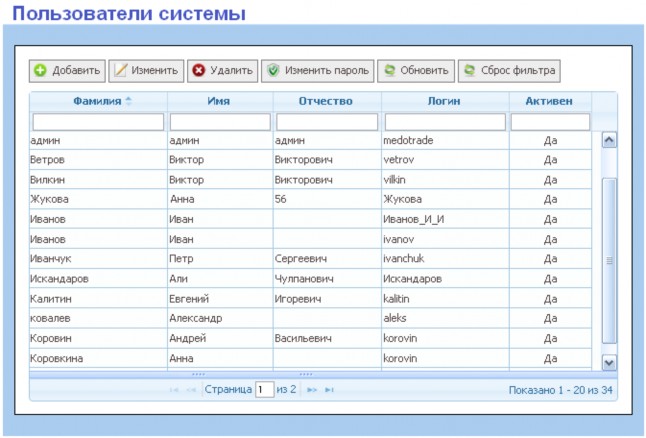Click the previous page arrow in pager
The width and height of the screenshot is (646, 438).
[x=191, y=389]
